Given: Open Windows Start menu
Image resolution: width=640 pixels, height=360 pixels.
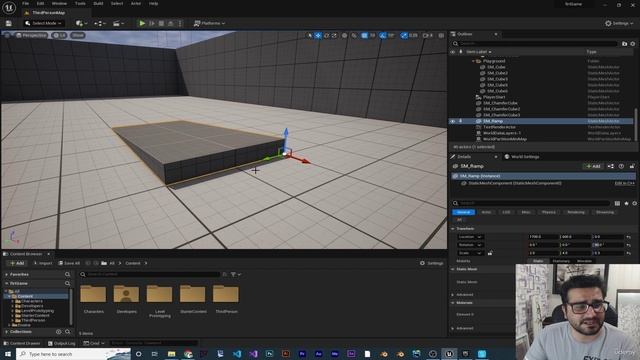Looking at the screenshot, I should (8, 354).
